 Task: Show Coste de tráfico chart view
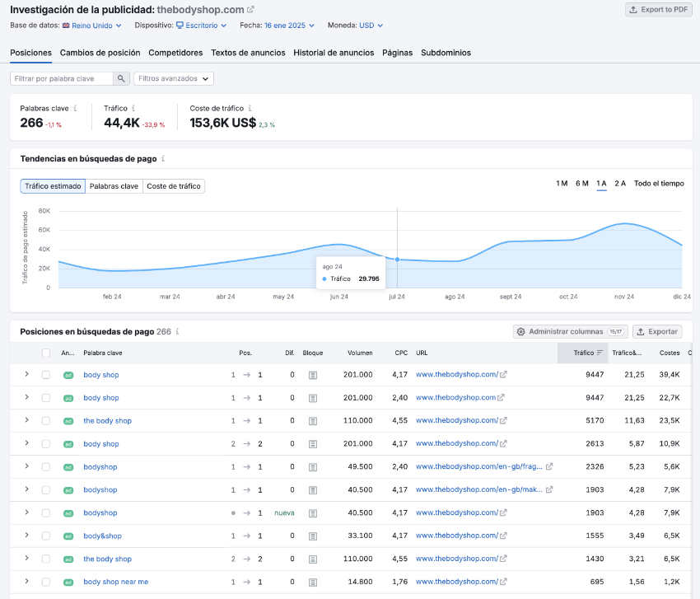174,186
